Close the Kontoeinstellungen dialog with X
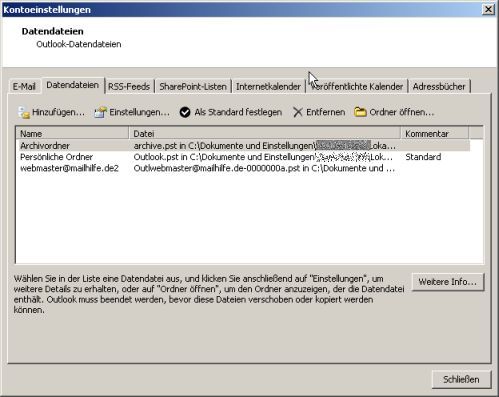499x397 pixels. pos(488,9)
